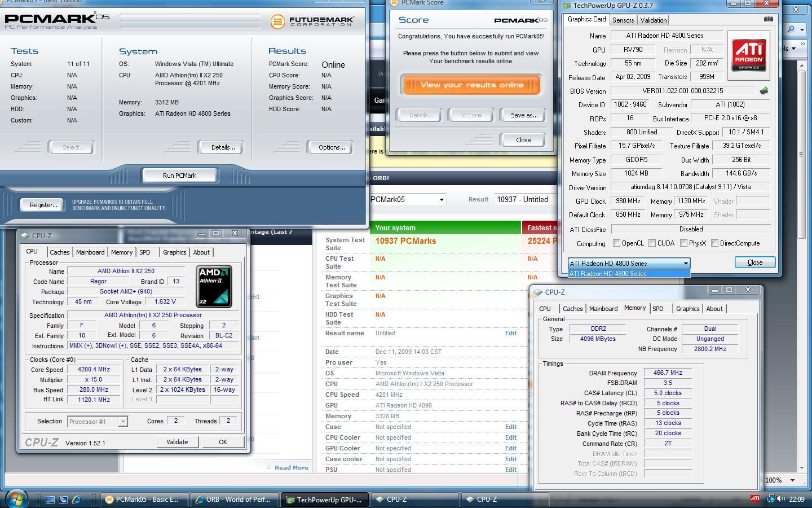Viewport: 812px width, 508px height.
Task: Open the Mainboard tab in CPU-Z processor window
Action: coord(90,252)
